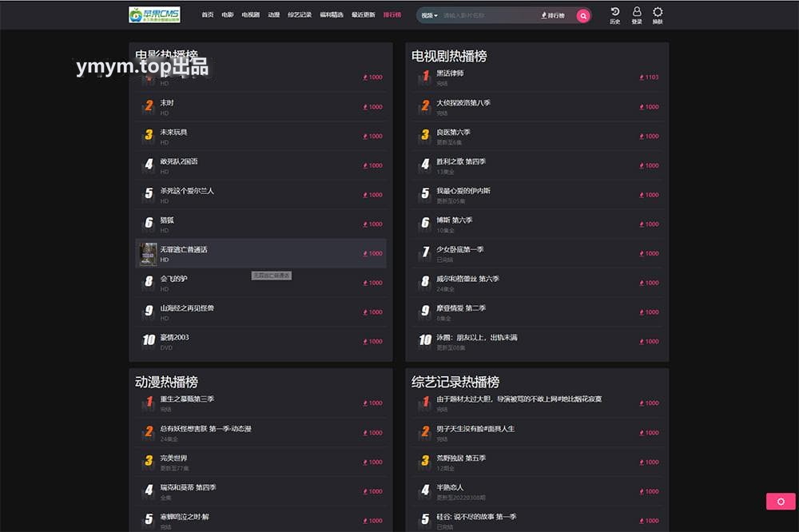This screenshot has height=532, width=799.
Task: Click the rank 3 badge beside 完美世界
Action: coord(149,461)
